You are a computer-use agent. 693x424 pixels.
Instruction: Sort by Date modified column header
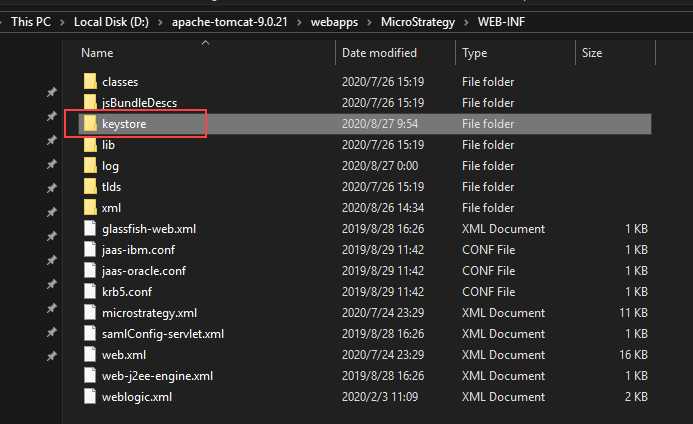(379, 52)
